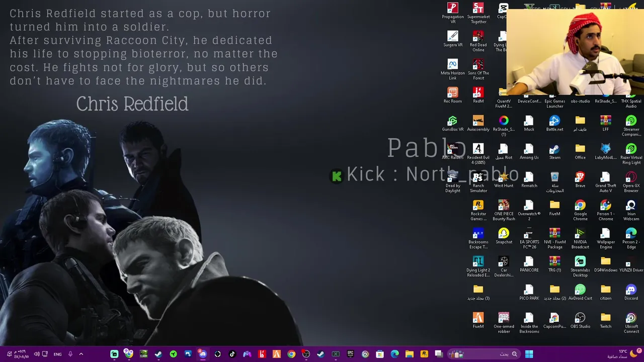Open the Among Us shortcut

529,151
